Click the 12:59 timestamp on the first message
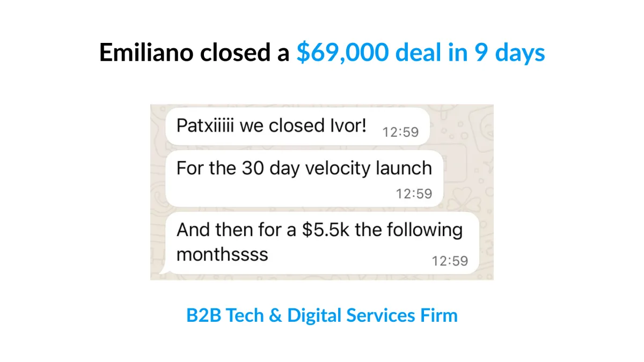 point(400,132)
